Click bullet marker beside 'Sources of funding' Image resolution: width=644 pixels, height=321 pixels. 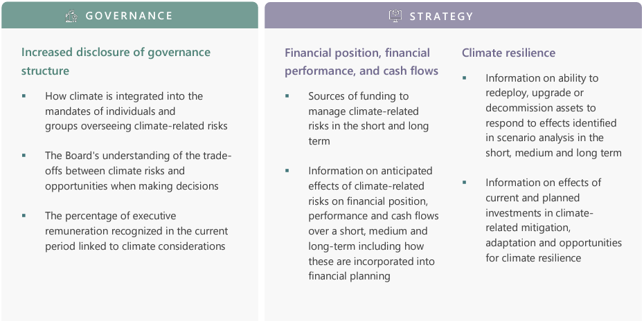click(x=287, y=96)
